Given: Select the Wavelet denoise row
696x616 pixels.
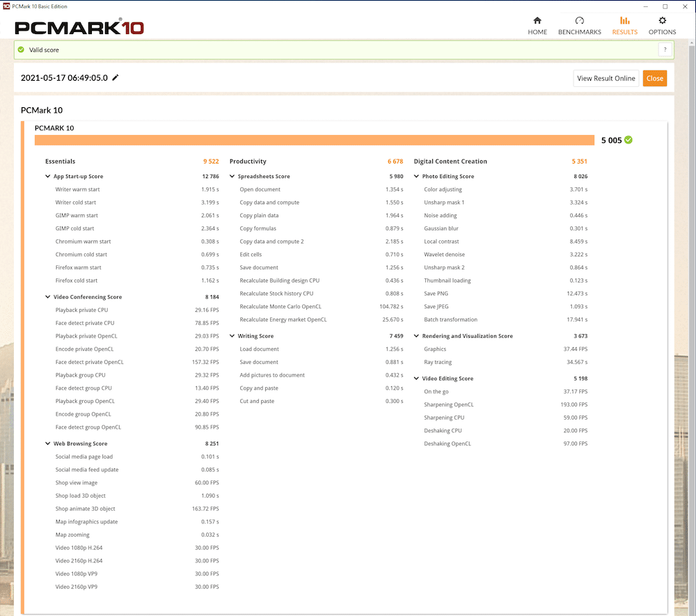Looking at the screenshot, I should (505, 254).
